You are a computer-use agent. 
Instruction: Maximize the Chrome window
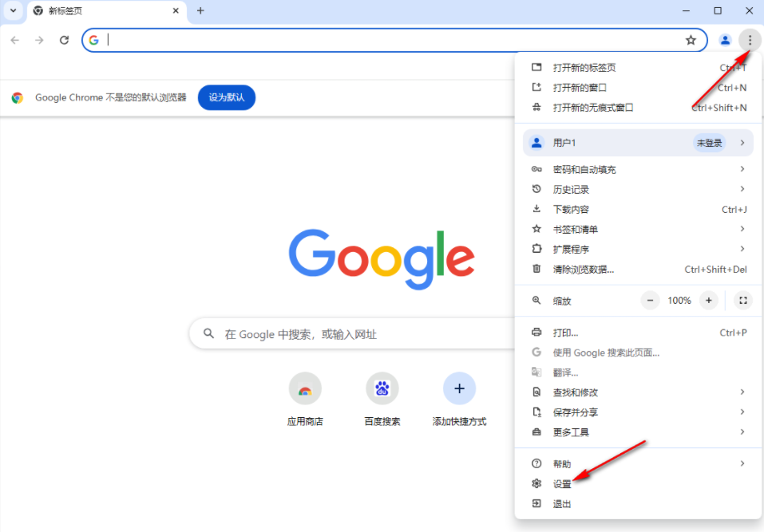point(718,10)
